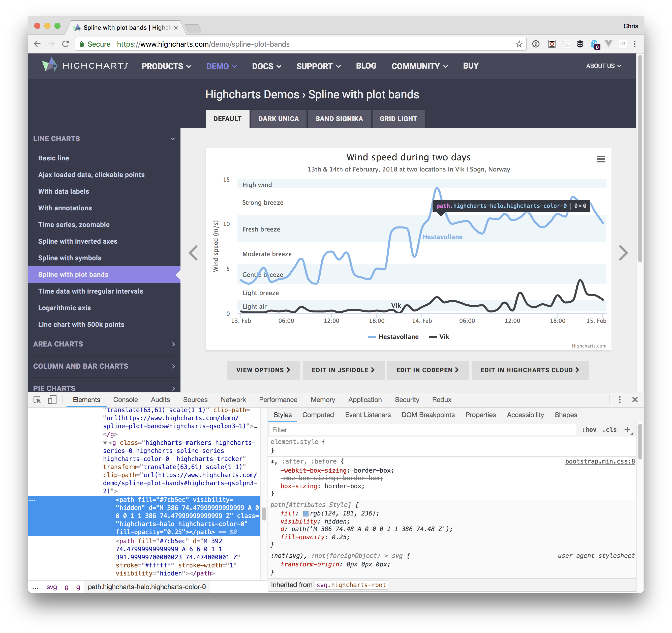Open the BUY link
Viewport: 672px width, 633px height.
[x=471, y=66]
